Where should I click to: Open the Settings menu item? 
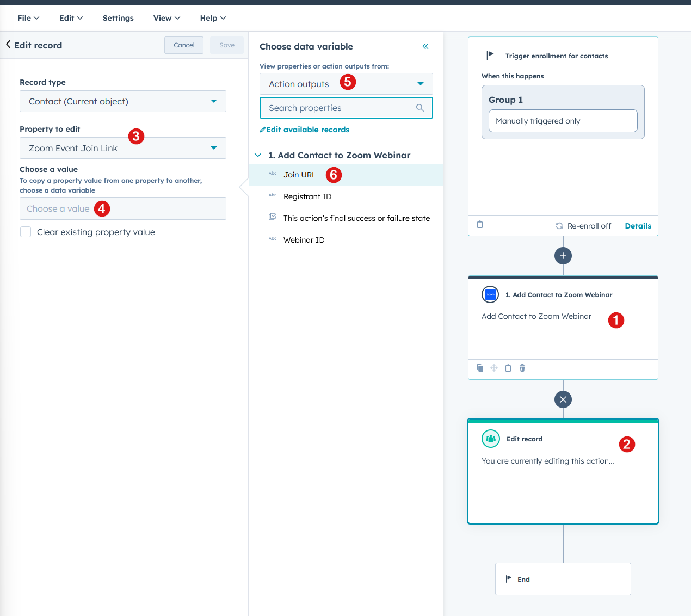[x=118, y=18]
